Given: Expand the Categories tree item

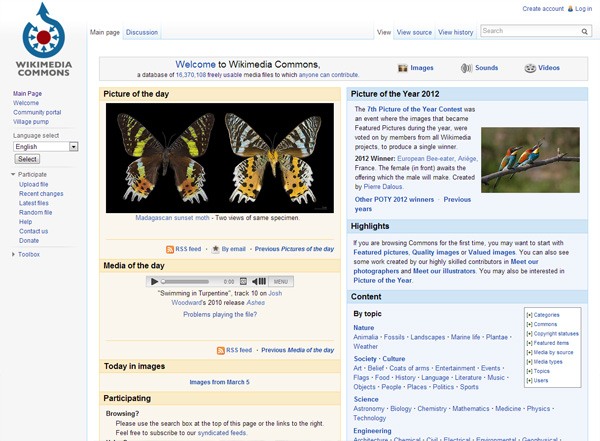Looking at the screenshot, I should (529, 315).
